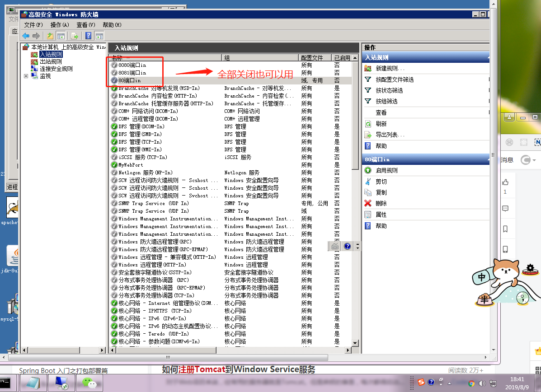
Task: Click the 属性 properties icon
Action: click(368, 215)
